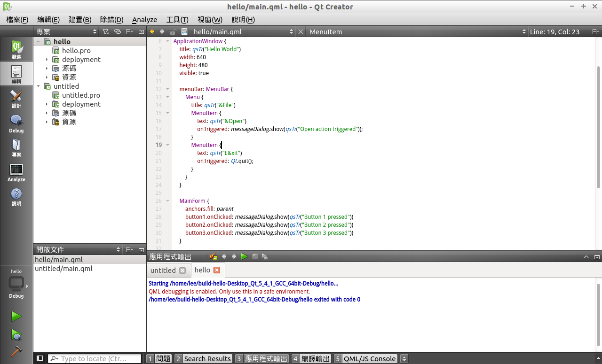Toggle the left sidebar visibility button
602x364 pixels.
point(40,358)
